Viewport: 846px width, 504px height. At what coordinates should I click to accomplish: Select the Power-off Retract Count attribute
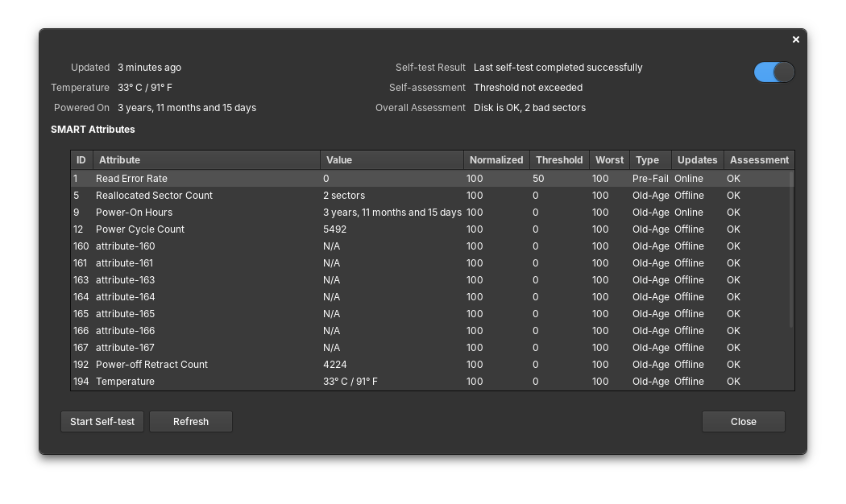pyautogui.click(x=242, y=364)
